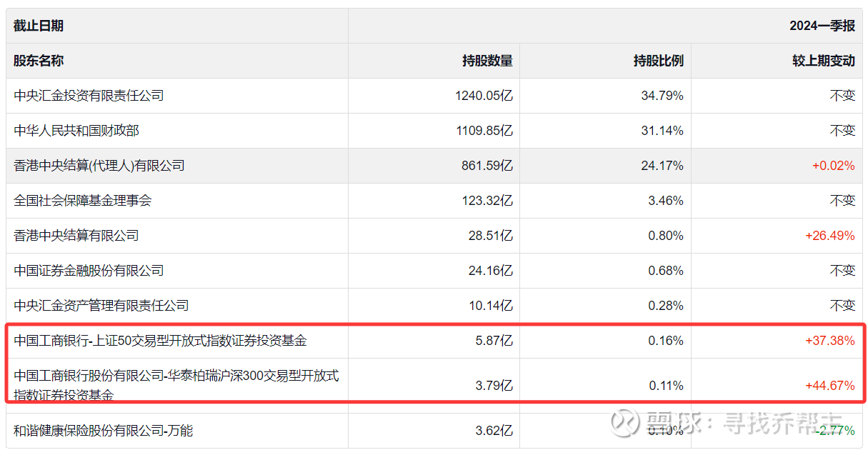The width and height of the screenshot is (868, 450).
Task: Select shareholder 中央汇金资产管理有限责任公司
Action: pyautogui.click(x=101, y=306)
